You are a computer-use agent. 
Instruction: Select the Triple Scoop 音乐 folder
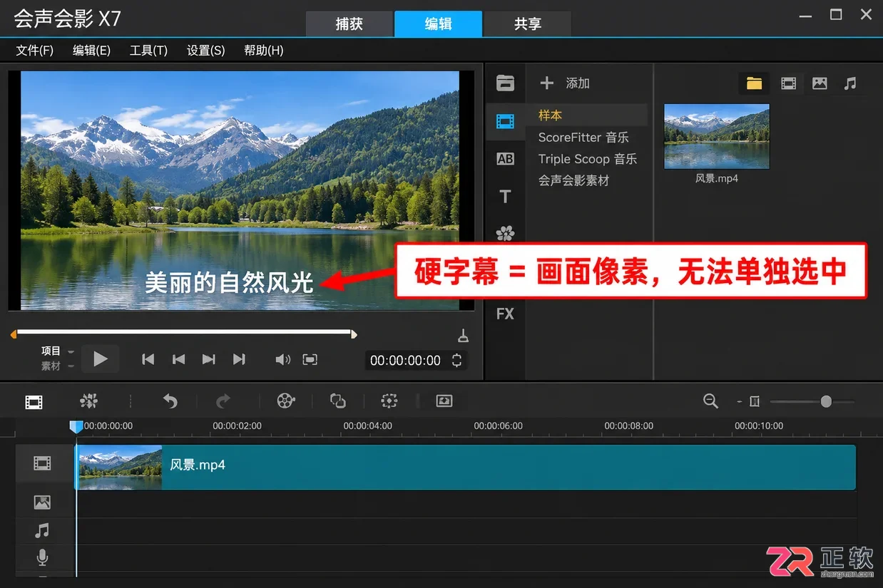point(588,159)
